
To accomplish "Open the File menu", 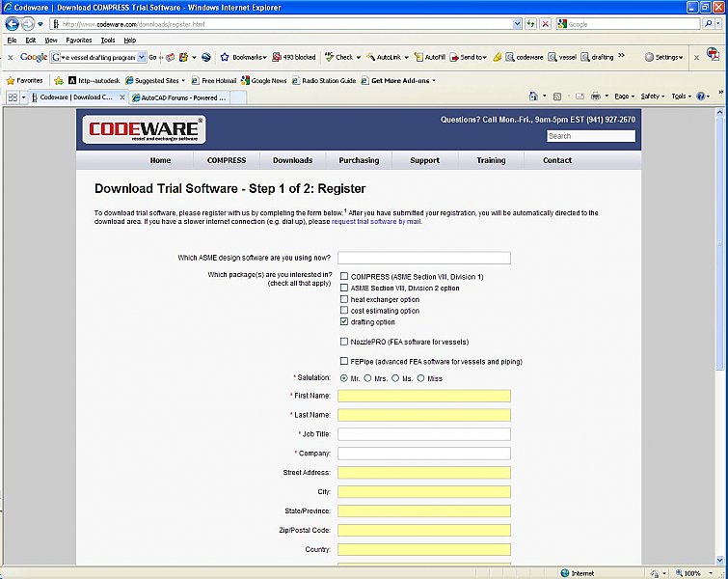I will pyautogui.click(x=13, y=40).
